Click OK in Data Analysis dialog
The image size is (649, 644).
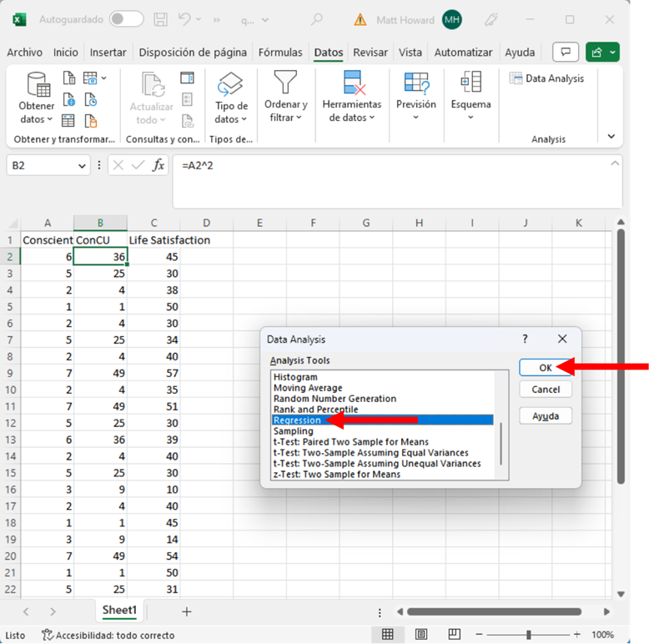pyautogui.click(x=545, y=367)
